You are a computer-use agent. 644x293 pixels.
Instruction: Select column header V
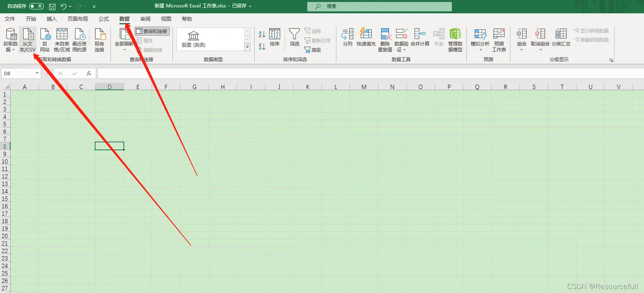tap(619, 87)
